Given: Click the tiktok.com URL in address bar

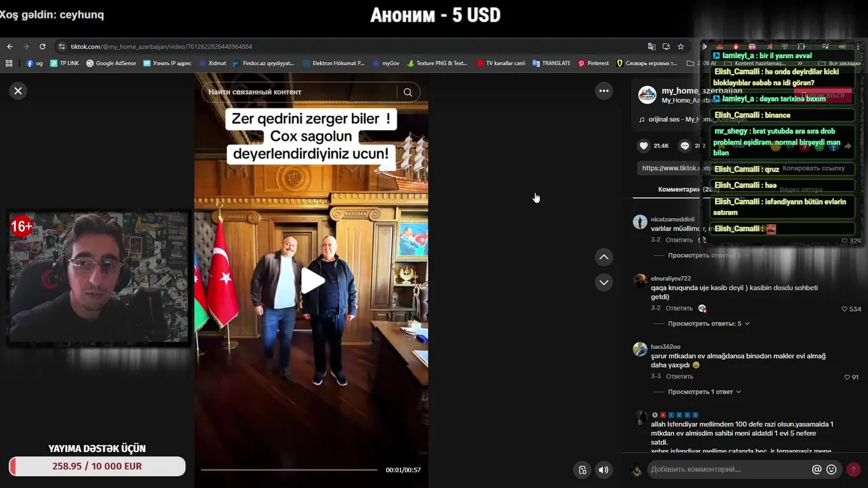Looking at the screenshot, I should (161, 47).
